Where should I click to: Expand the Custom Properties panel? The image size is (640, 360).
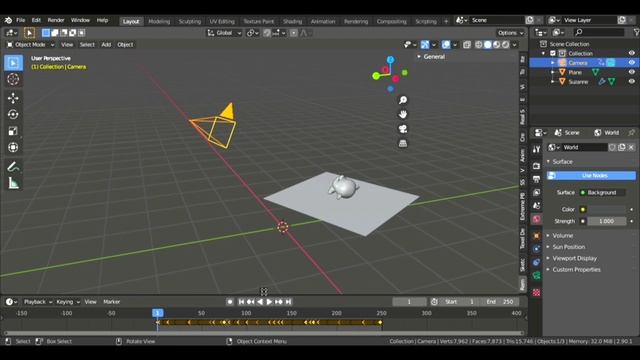576,269
